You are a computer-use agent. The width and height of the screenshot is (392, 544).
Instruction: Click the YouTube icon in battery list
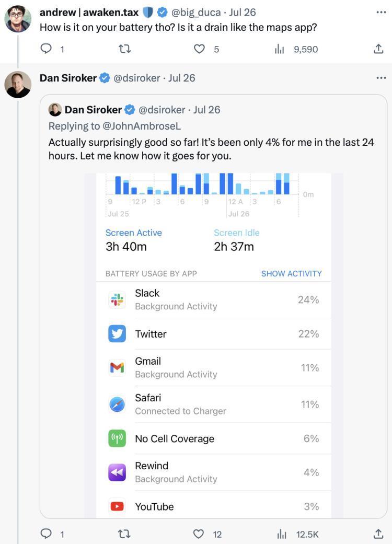point(117,506)
